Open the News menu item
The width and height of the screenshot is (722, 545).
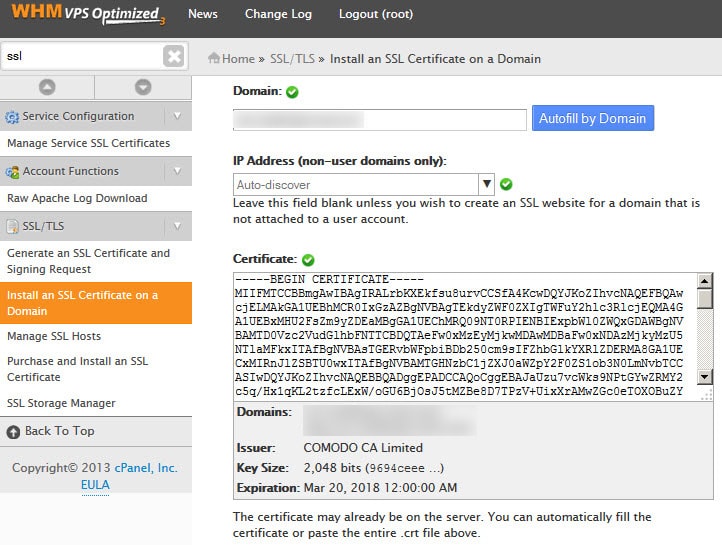pyautogui.click(x=203, y=14)
